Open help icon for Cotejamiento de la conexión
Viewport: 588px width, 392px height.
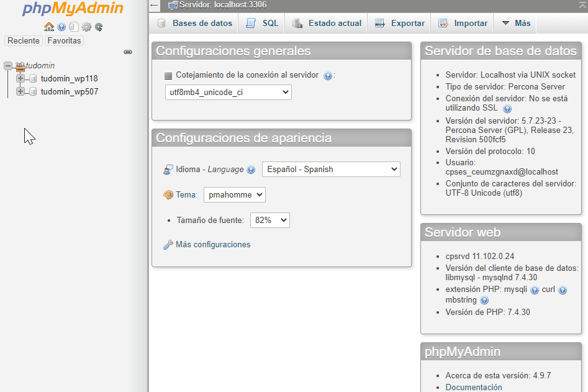328,76
